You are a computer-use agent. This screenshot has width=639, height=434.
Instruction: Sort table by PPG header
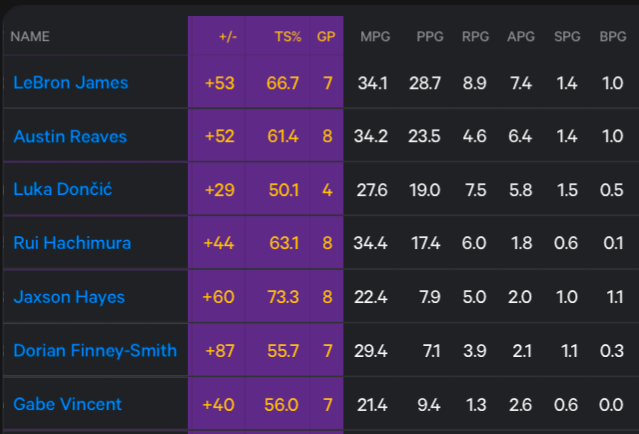pyautogui.click(x=430, y=37)
